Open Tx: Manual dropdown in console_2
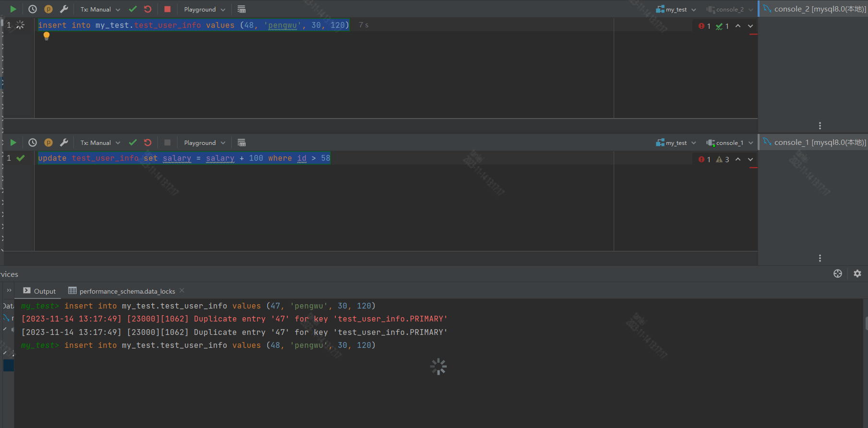Viewport: 868px width, 428px height. [x=100, y=9]
